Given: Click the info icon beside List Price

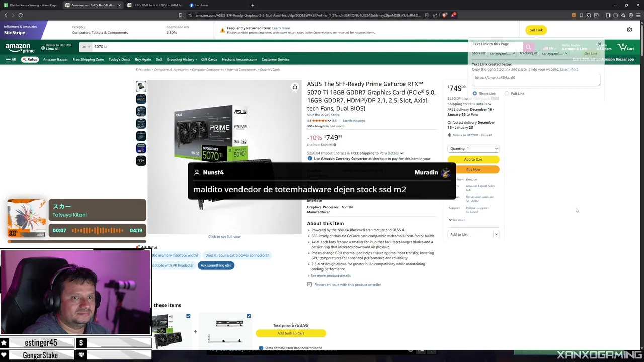Looking at the screenshot, I should point(334,145).
